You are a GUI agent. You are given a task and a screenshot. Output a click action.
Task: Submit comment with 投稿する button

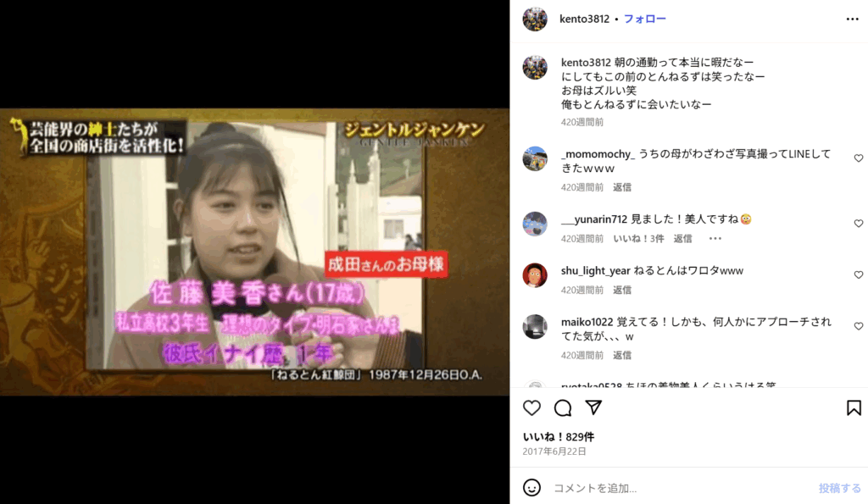point(839,488)
